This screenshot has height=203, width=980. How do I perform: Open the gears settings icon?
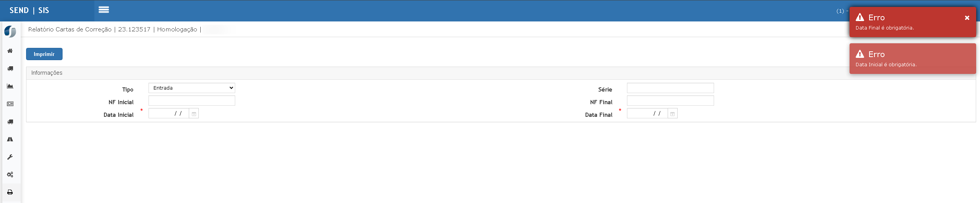[10, 175]
